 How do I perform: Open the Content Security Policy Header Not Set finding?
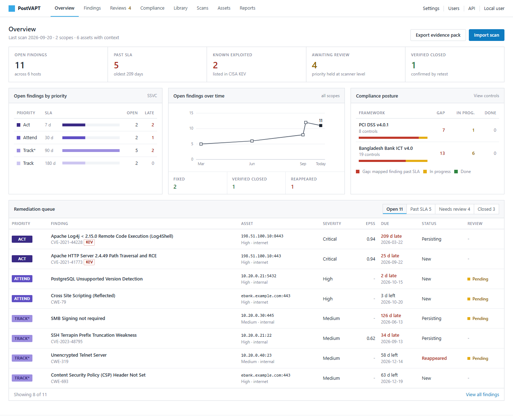click(98, 375)
